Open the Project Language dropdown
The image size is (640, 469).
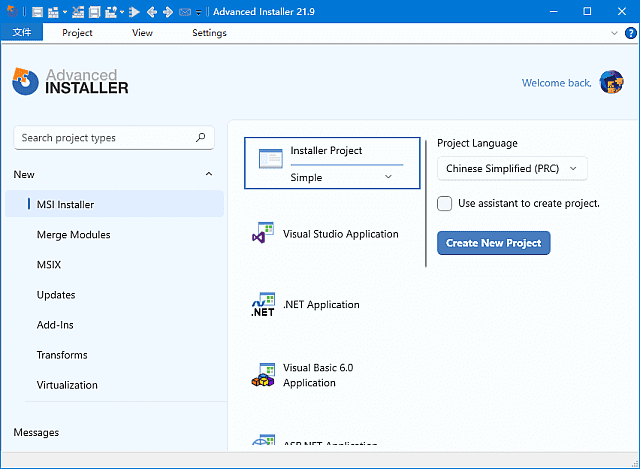[x=512, y=168]
